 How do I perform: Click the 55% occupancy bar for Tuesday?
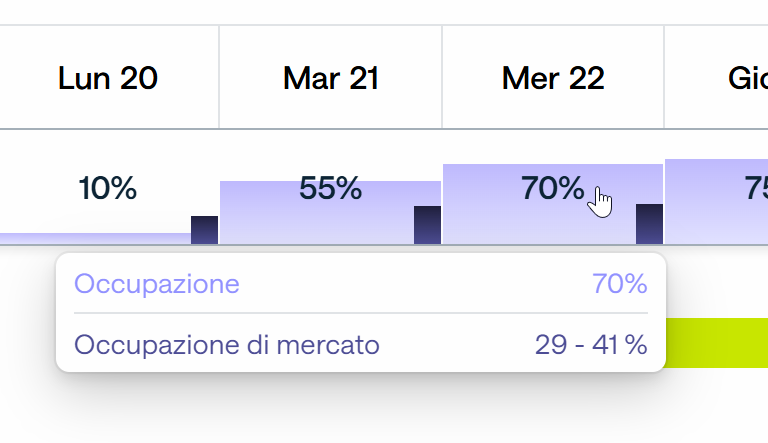[x=317, y=212]
